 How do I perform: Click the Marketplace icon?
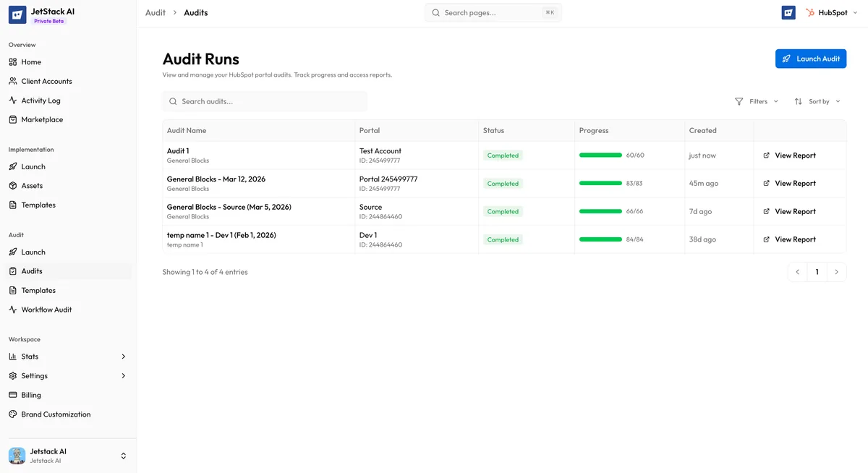(12, 119)
